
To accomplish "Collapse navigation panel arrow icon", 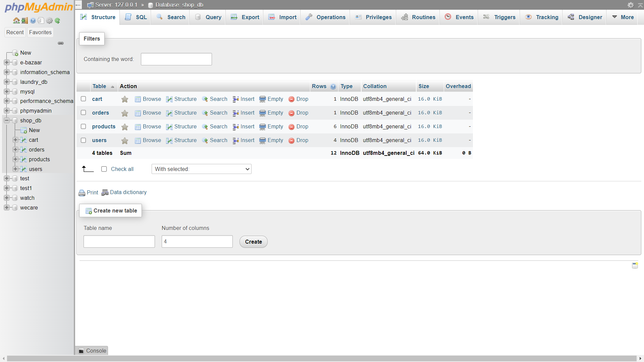I will (78, 5).
